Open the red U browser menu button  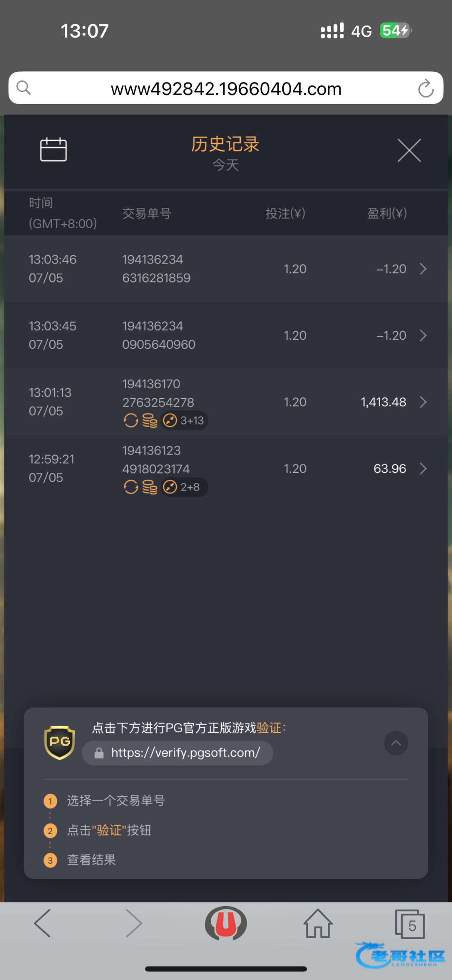click(x=226, y=923)
